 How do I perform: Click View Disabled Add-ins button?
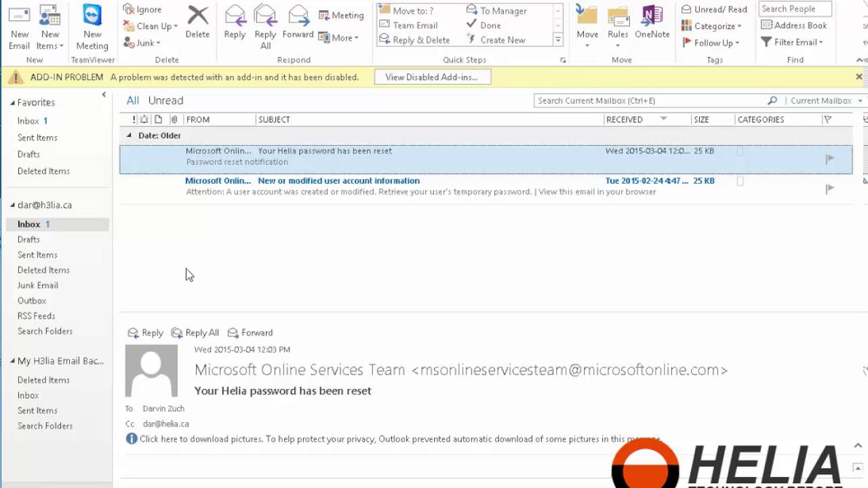(x=432, y=77)
